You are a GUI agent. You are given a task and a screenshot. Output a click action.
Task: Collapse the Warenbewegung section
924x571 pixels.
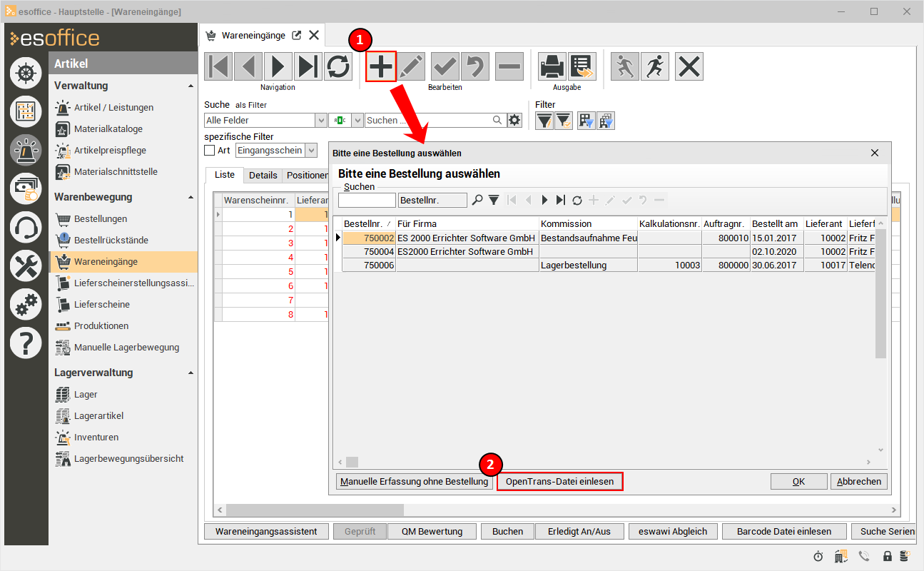[x=191, y=197]
